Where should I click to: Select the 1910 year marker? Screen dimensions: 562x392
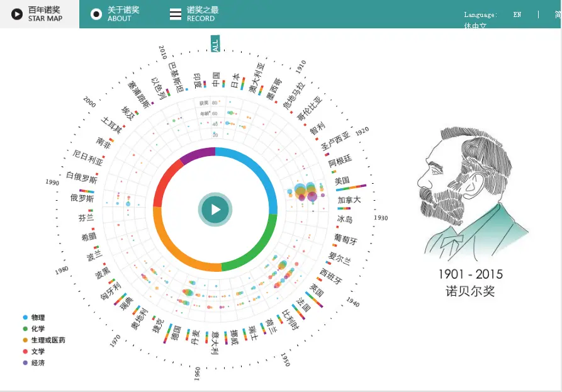click(x=301, y=67)
